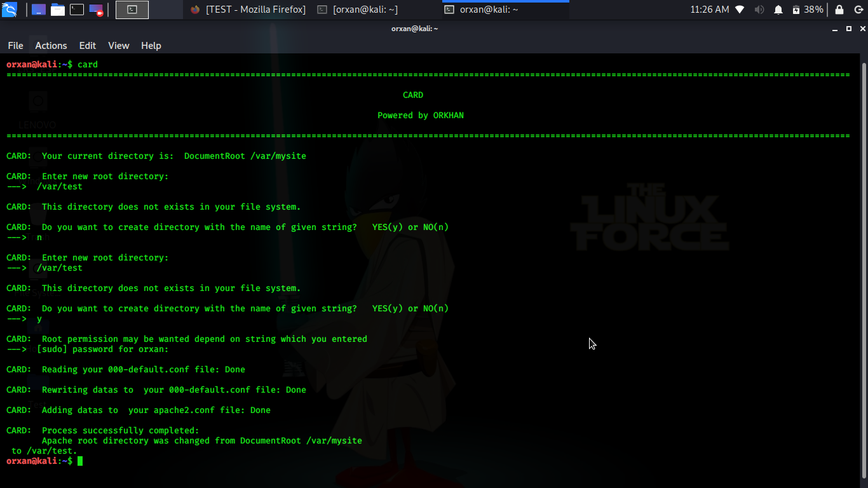Screen dimensions: 868x488
Task: Open the Wi-Fi network indicator
Action: pos(740,10)
